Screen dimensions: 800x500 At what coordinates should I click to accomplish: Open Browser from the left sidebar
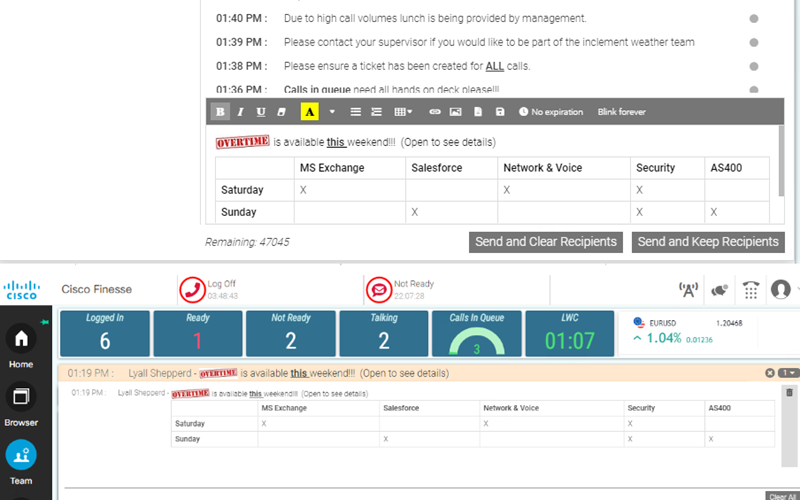point(21,405)
